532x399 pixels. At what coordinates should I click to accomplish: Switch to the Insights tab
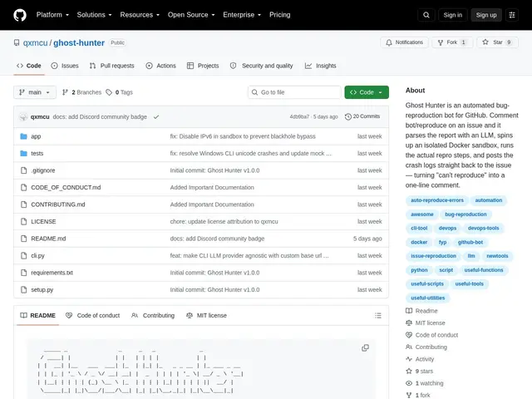coord(320,66)
